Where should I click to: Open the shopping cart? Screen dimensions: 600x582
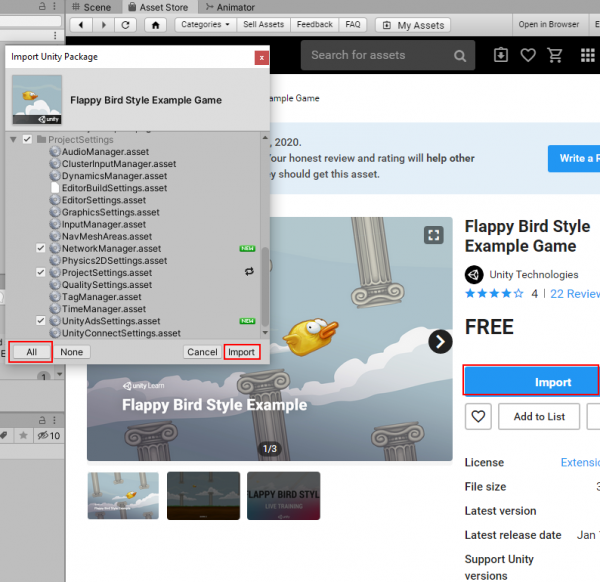[x=554, y=55]
